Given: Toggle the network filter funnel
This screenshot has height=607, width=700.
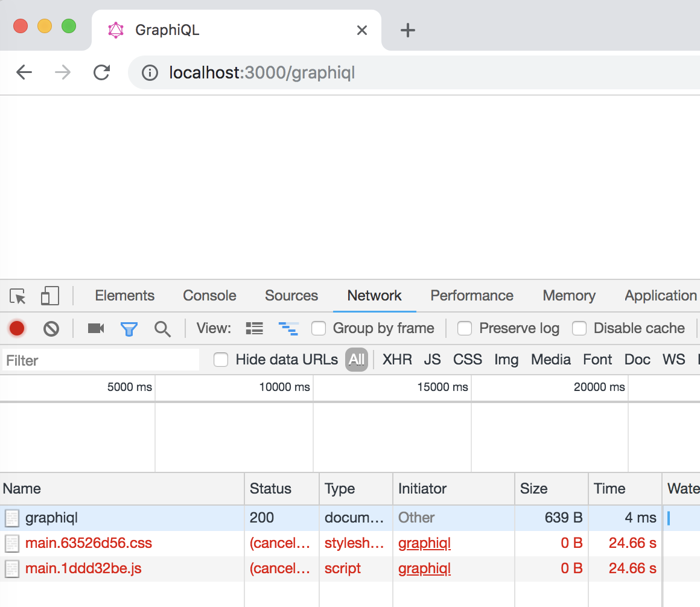Looking at the screenshot, I should coord(129,329).
